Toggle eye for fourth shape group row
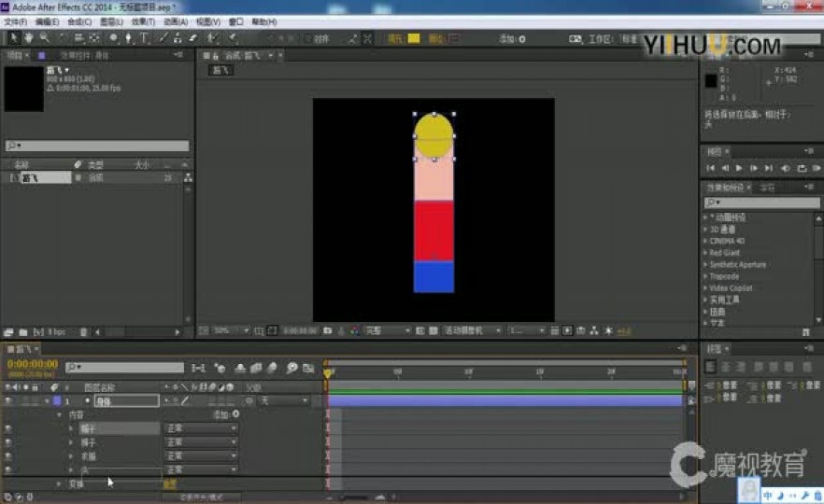 (8, 469)
